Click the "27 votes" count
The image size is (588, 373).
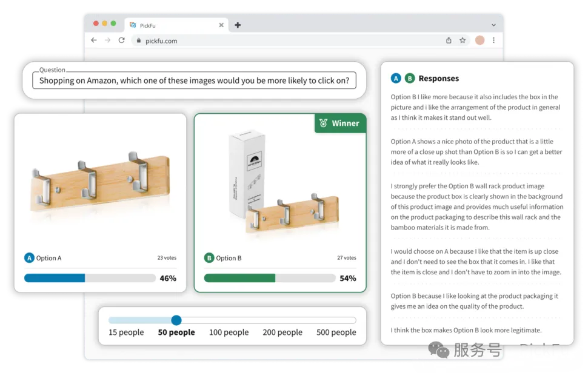pos(347,258)
